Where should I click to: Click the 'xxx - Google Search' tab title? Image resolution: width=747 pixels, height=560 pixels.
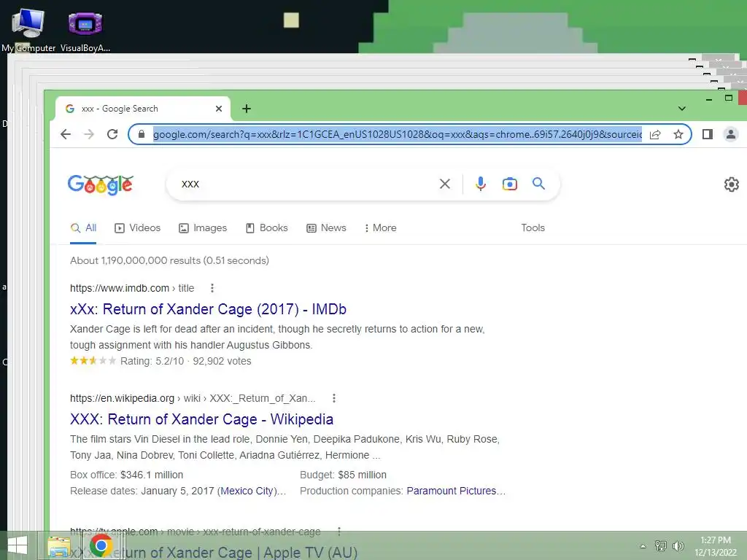click(x=120, y=109)
